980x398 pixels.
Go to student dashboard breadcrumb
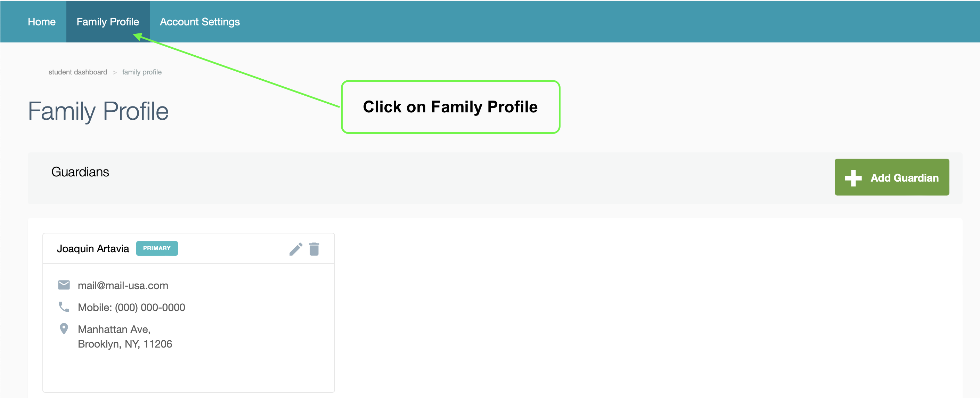(x=77, y=72)
